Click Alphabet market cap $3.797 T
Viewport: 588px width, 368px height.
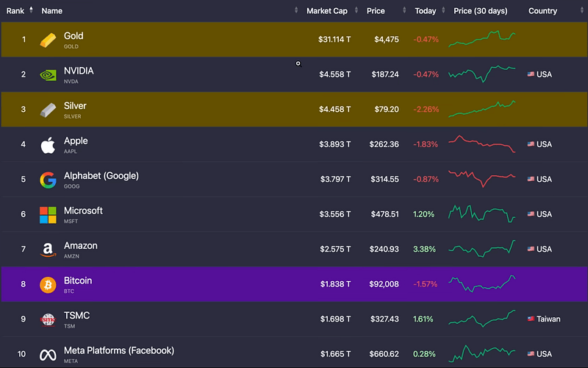tap(336, 179)
